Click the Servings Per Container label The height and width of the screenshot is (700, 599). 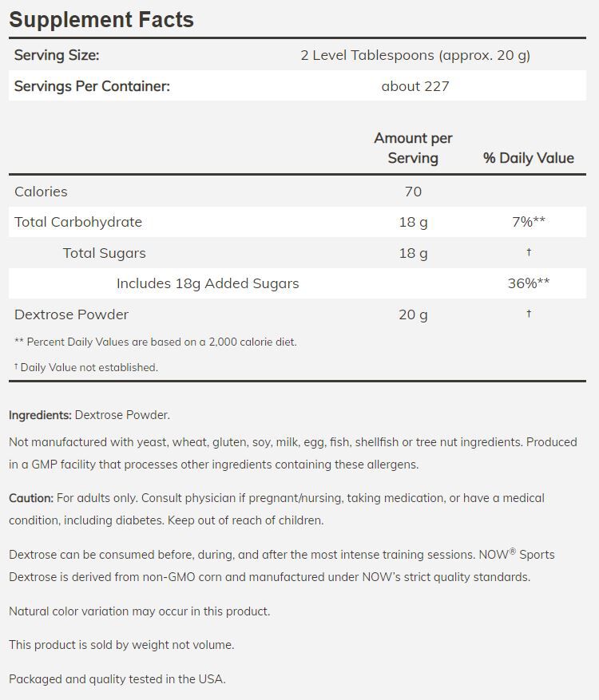pos(92,86)
